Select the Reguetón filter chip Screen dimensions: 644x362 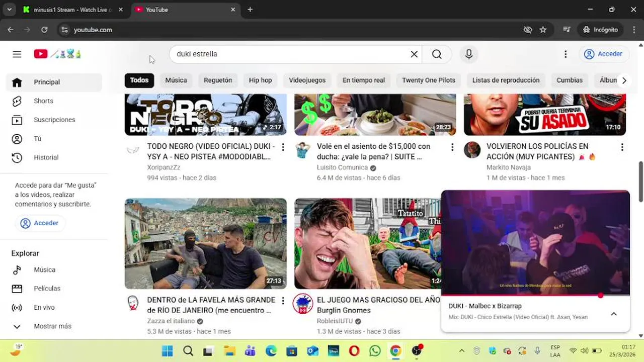[218, 80]
